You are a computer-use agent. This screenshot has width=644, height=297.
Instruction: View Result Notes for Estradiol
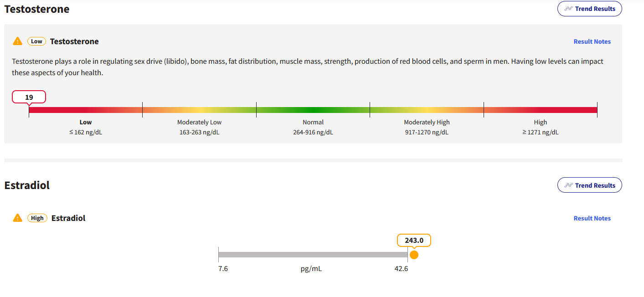[592, 218]
